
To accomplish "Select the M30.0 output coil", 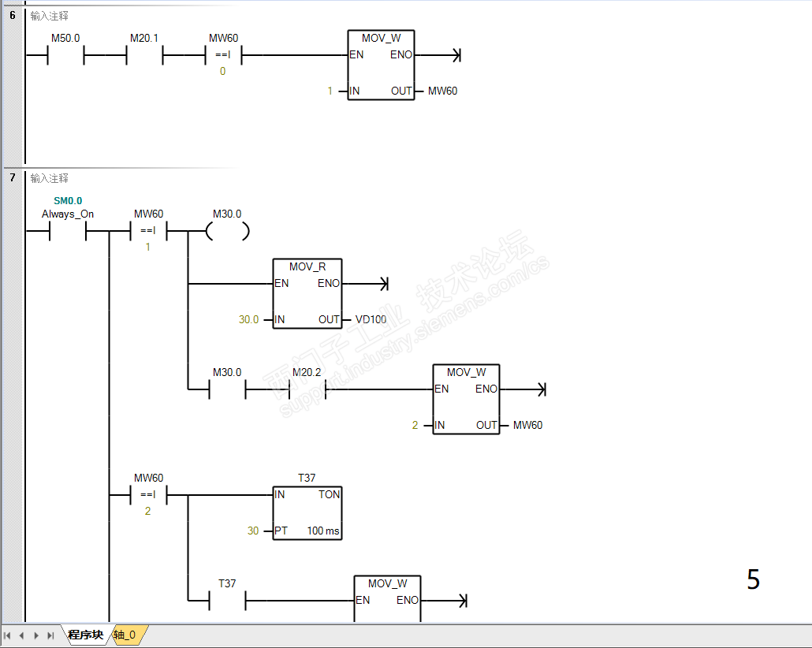I will coord(227,231).
